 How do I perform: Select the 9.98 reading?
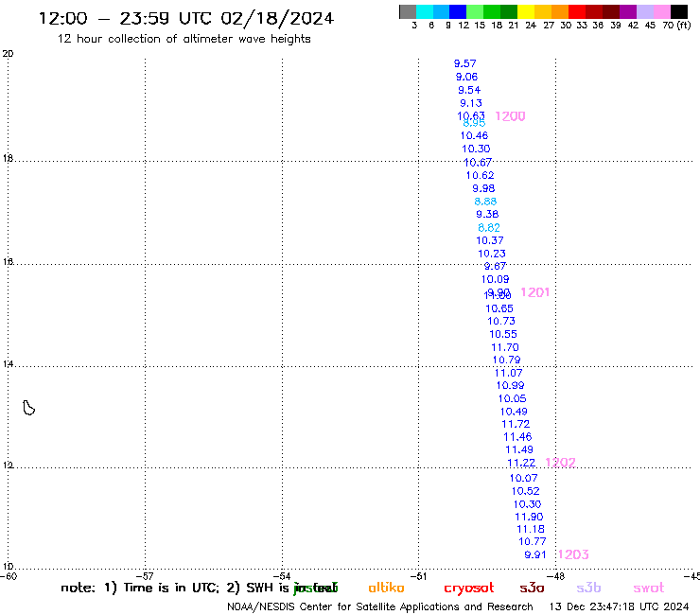[483, 188]
